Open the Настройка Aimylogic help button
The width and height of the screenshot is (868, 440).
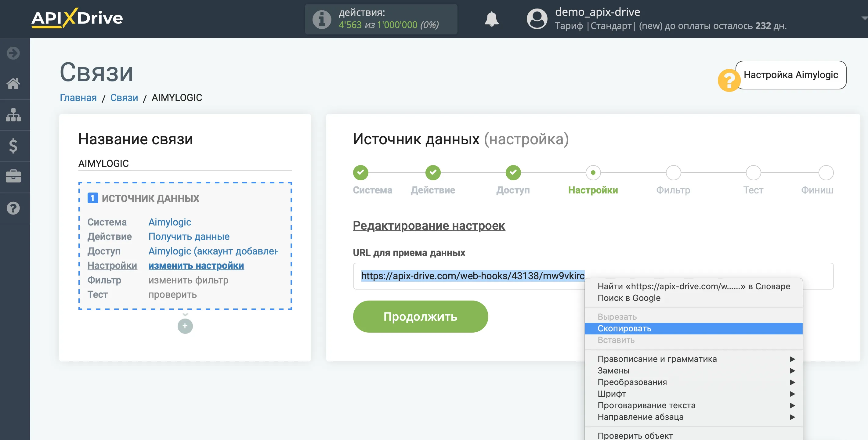(790, 75)
